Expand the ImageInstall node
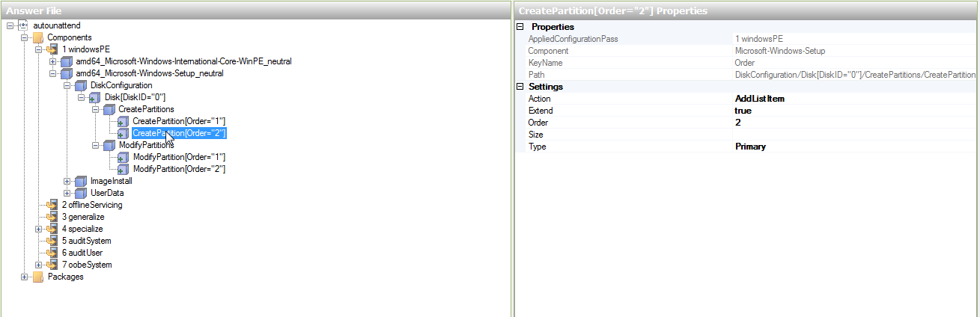Viewport: 980px width, 317px height. click(x=67, y=181)
